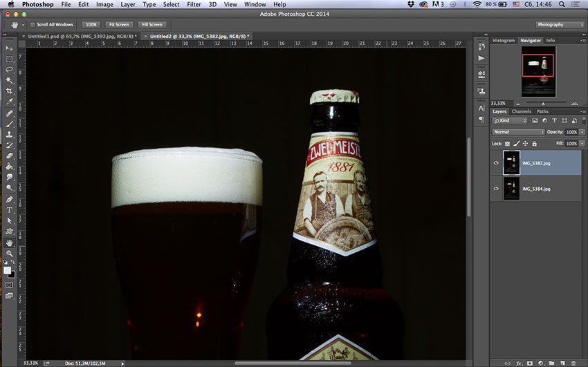Add a layer style with fx button

point(519,364)
